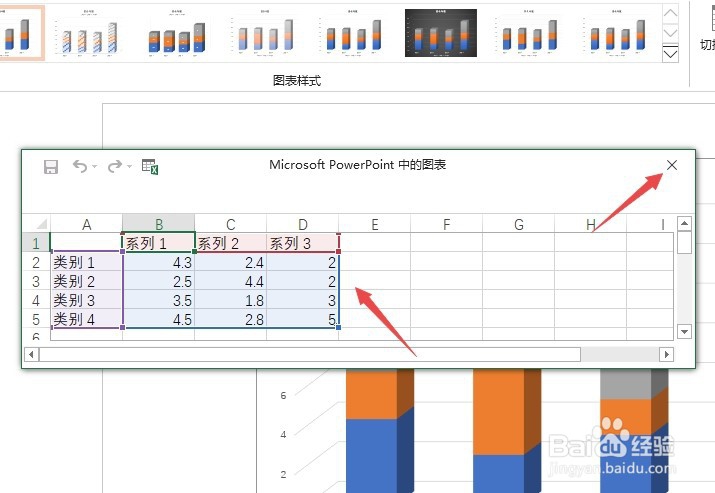Close the chart data sheet window
715x493 pixels.
(672, 165)
